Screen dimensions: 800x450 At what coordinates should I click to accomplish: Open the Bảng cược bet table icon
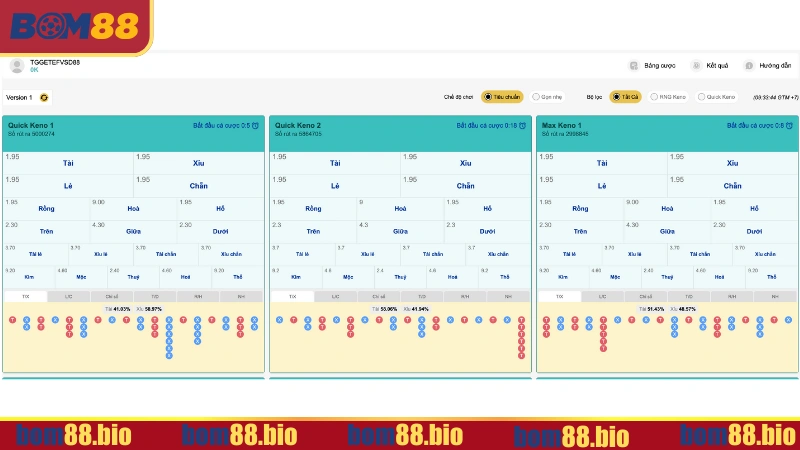click(x=634, y=65)
